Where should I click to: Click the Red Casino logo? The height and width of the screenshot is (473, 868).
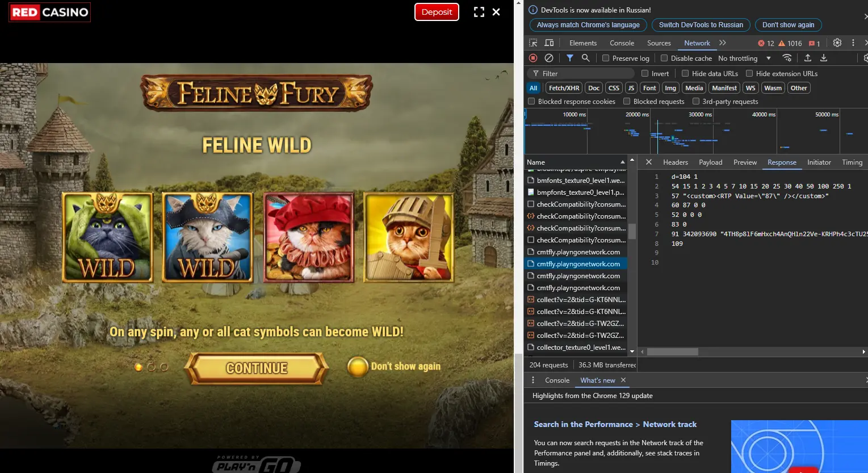click(x=50, y=12)
